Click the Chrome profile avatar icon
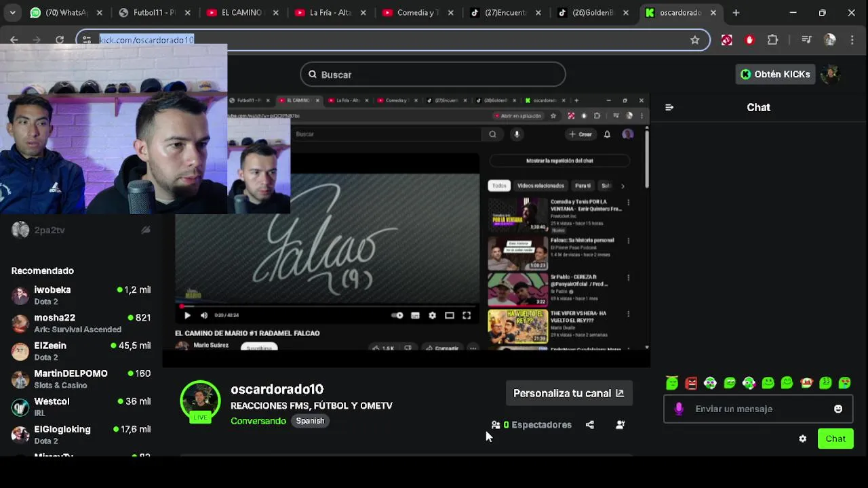Image resolution: width=868 pixels, height=488 pixels. (x=829, y=40)
